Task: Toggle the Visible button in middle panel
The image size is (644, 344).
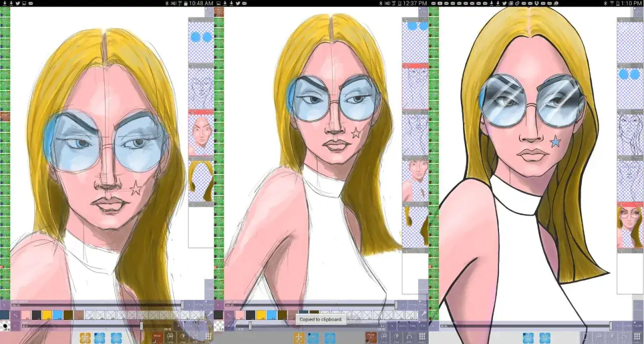Action: point(423,305)
